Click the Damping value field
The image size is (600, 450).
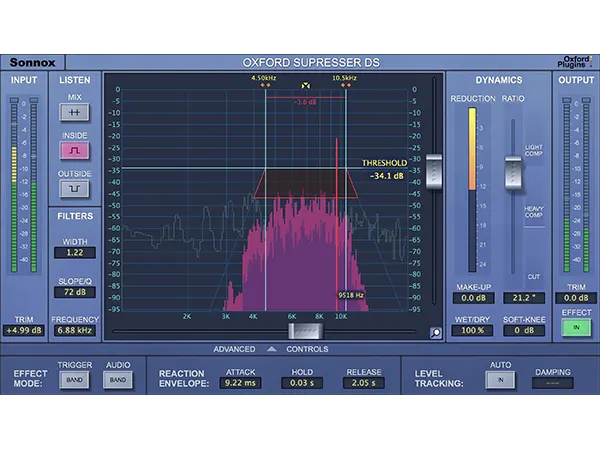tap(553, 383)
